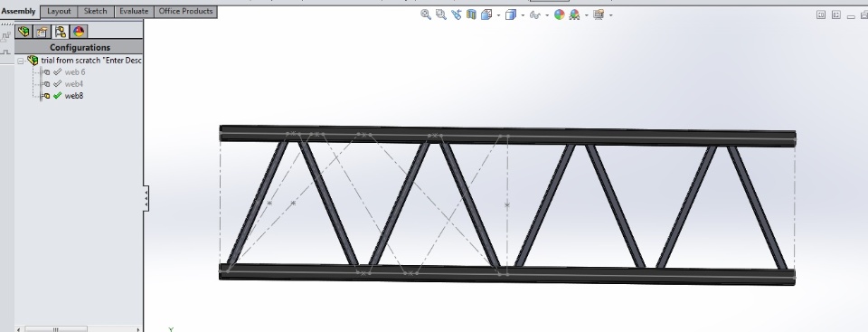Screen dimensions: 868x332
Task: Activate the web 6 configuration
Action: [75, 72]
